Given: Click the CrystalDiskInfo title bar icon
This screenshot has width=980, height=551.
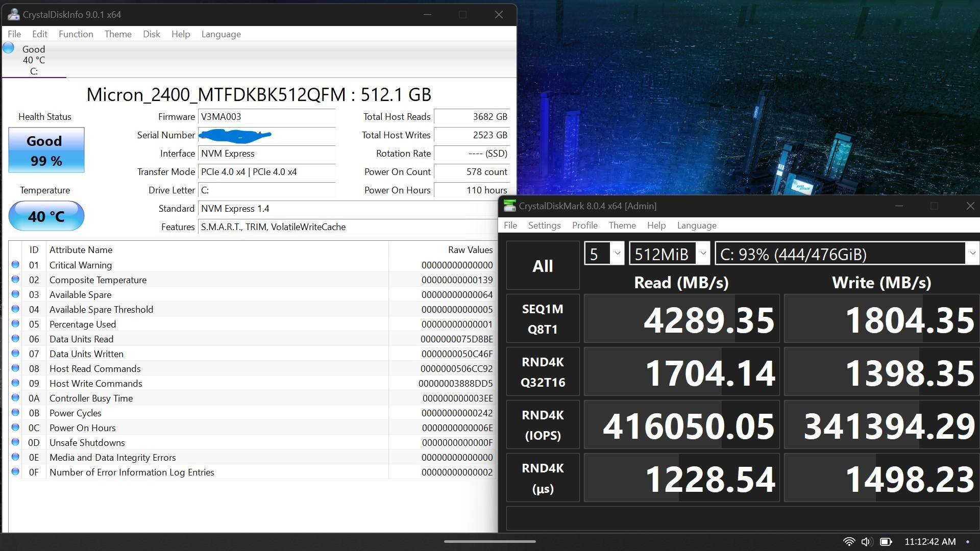Looking at the screenshot, I should 14,15.
